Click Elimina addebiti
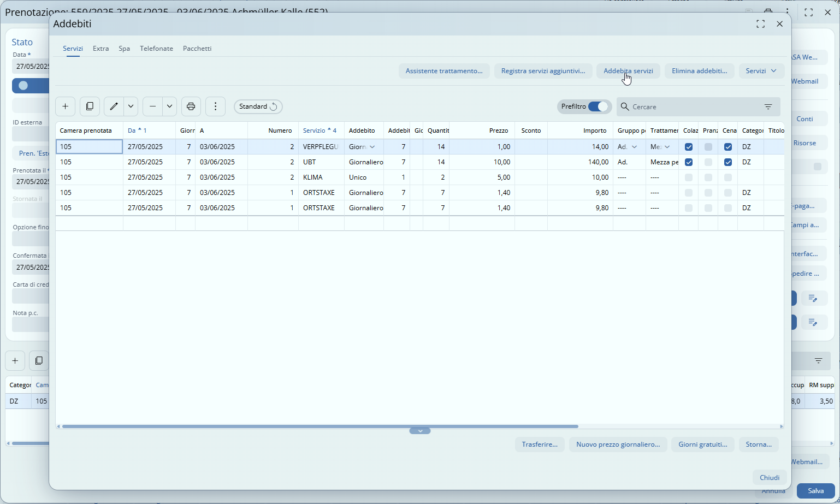The height and width of the screenshot is (504, 840). pos(700,71)
